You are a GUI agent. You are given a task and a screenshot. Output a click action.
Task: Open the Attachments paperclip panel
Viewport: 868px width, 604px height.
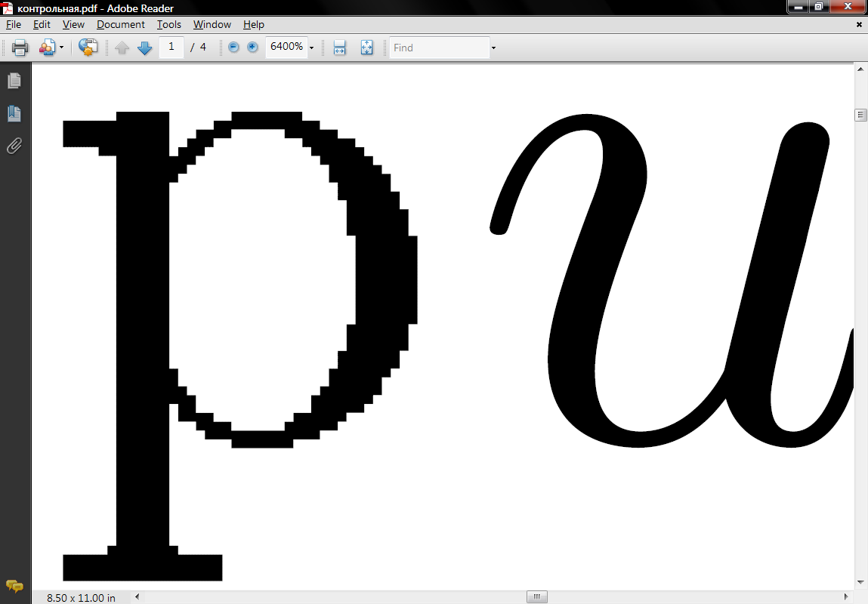point(14,146)
